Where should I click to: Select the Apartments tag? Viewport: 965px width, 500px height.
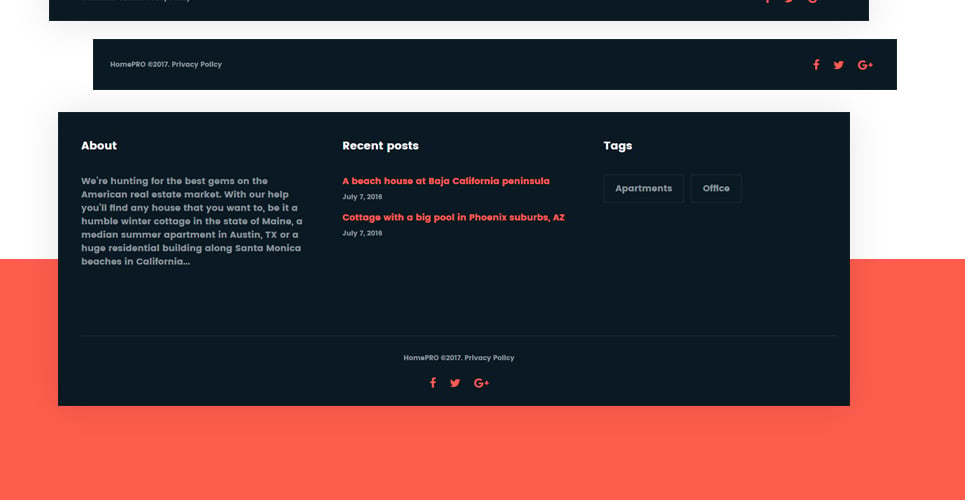643,188
